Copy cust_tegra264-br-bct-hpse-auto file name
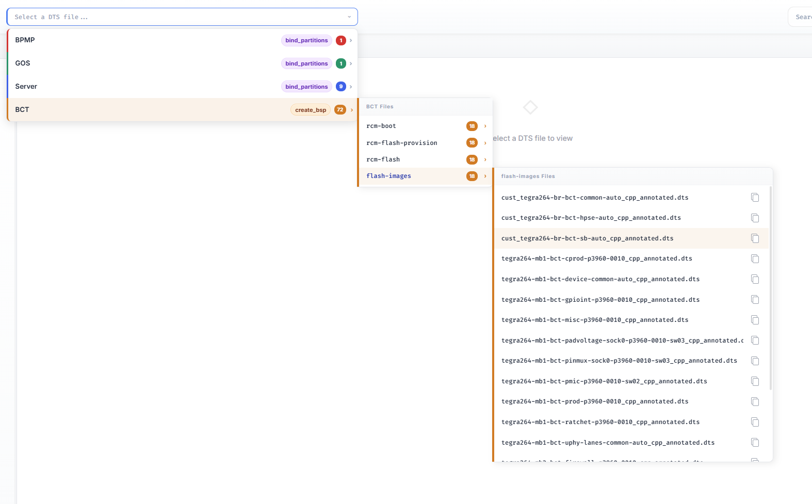 pos(755,218)
